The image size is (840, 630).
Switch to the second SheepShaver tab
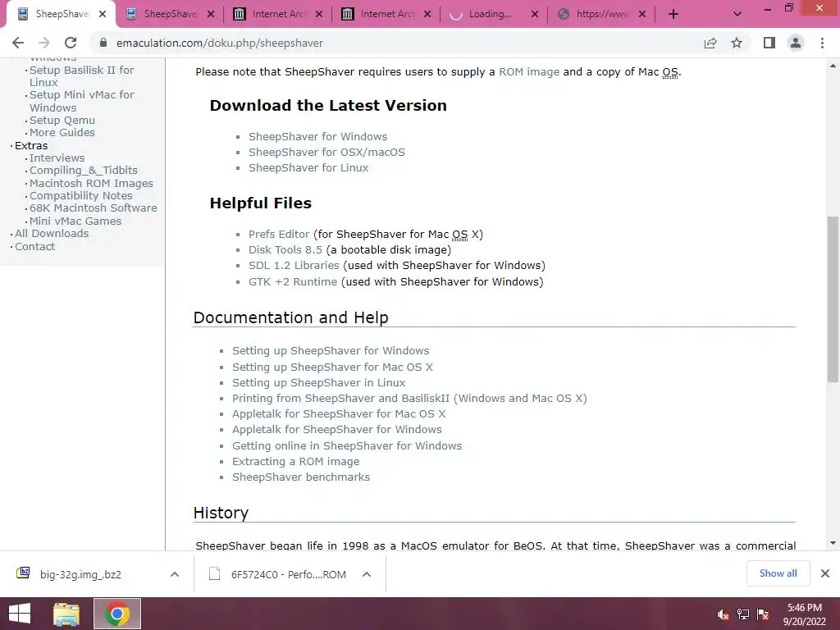[170, 15]
